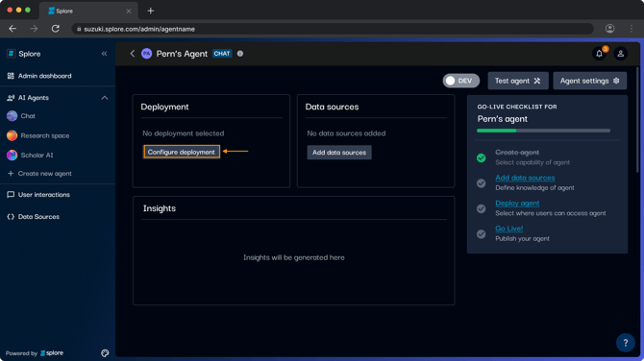Collapse the AI Agents section chevron

click(105, 98)
